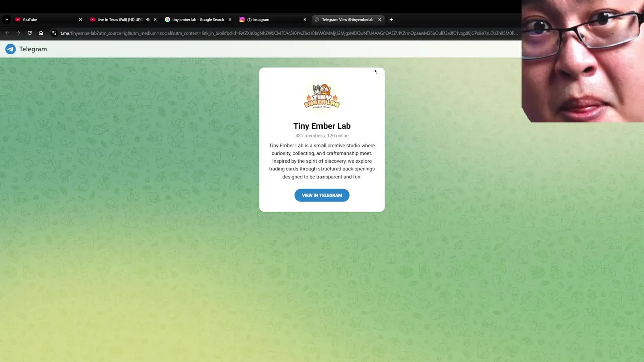Switch to Live In Texas tab
644x362 pixels.
[x=123, y=20]
